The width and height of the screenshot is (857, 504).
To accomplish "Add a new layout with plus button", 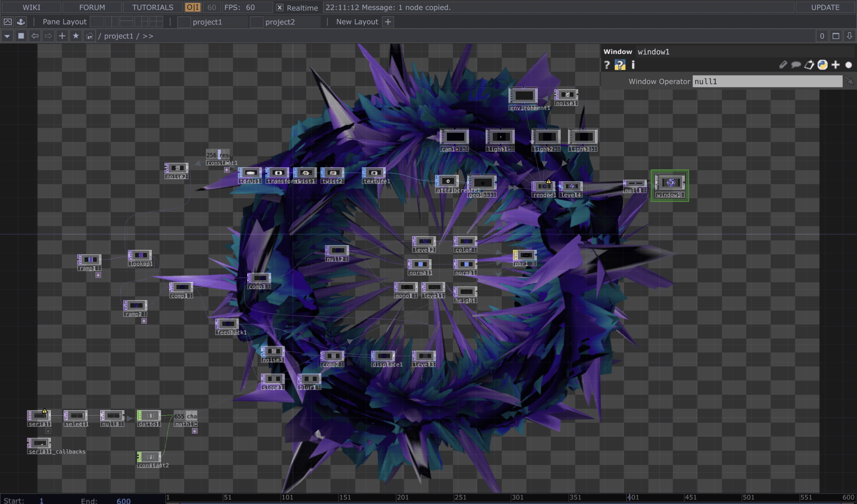I will pyautogui.click(x=388, y=22).
